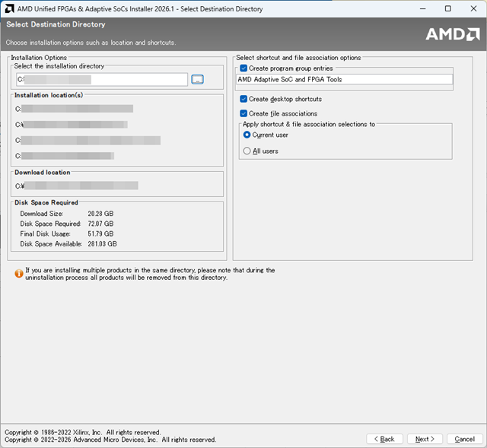Go to previous step with Back
Screen dimensions: 487x448
click(x=384, y=439)
